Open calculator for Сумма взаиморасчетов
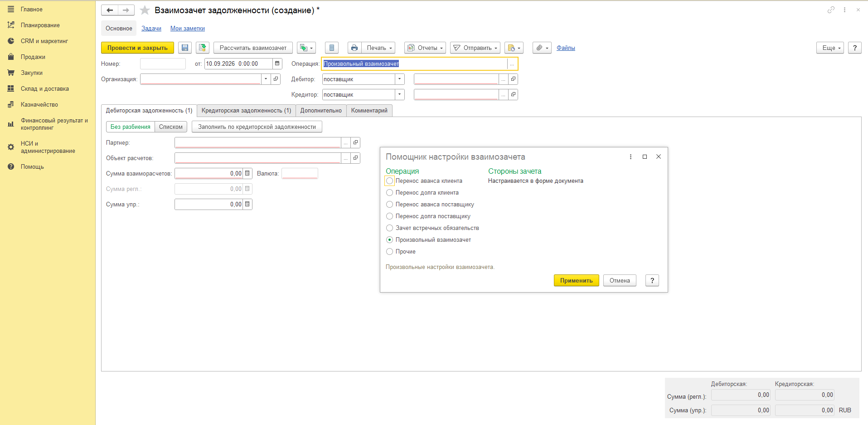 click(x=247, y=173)
